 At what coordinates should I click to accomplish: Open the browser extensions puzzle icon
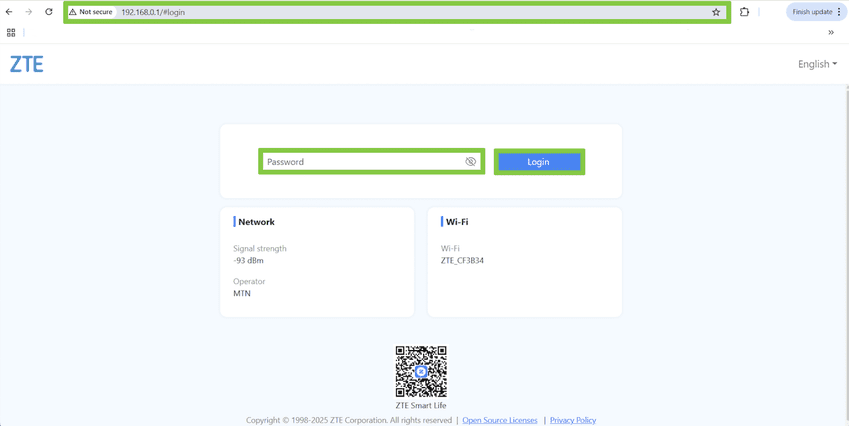[744, 12]
